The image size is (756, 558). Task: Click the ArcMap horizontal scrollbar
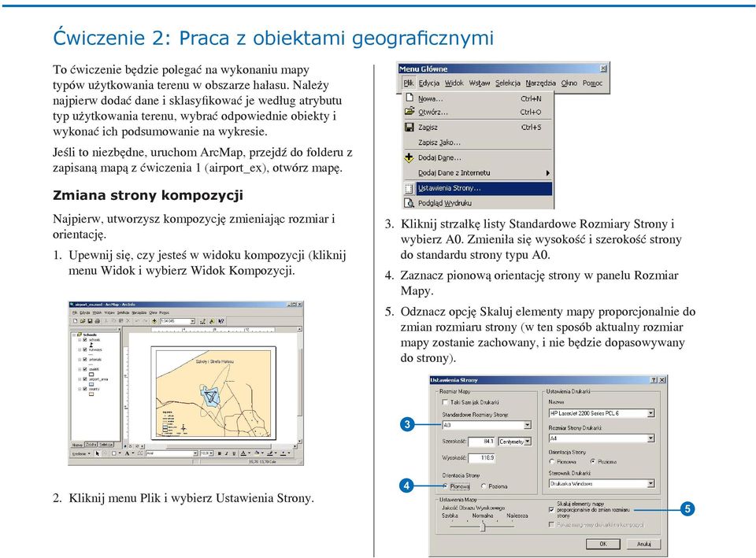220,446
